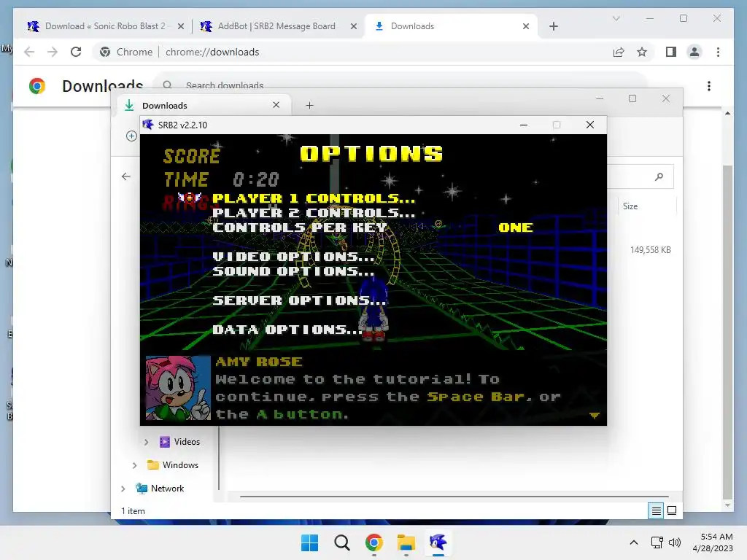Click the network tray icon
This screenshot has width=747, height=560.
(657, 542)
